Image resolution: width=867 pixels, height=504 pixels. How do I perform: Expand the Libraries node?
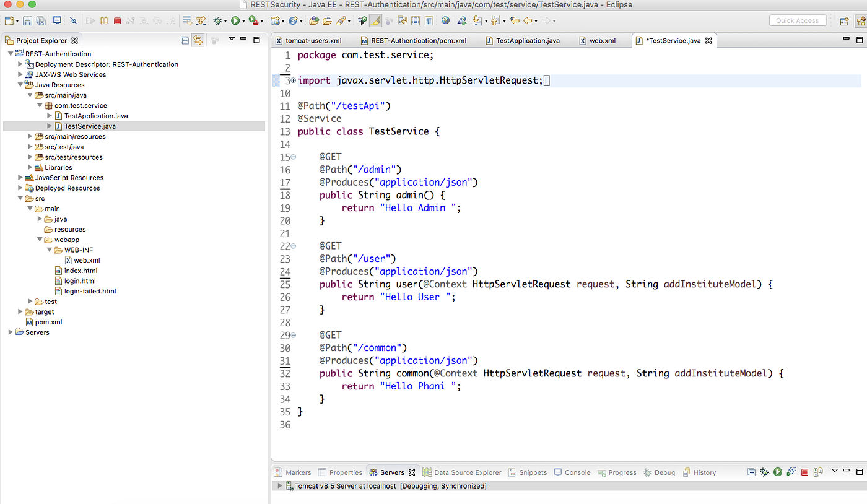pyautogui.click(x=30, y=167)
